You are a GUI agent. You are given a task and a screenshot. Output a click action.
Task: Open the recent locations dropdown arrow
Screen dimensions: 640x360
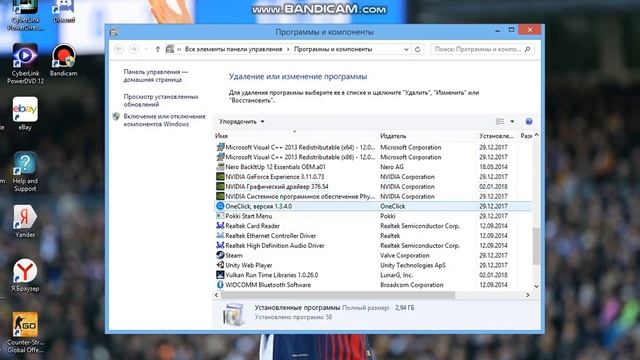146,49
